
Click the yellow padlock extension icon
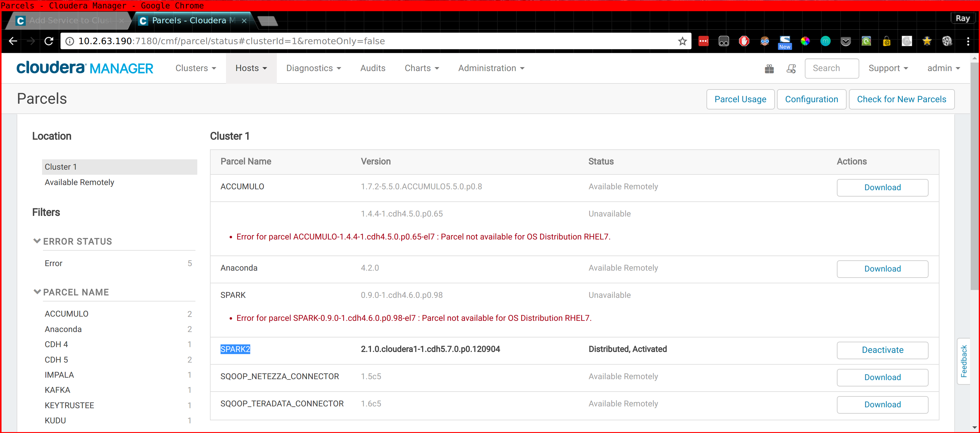(887, 41)
